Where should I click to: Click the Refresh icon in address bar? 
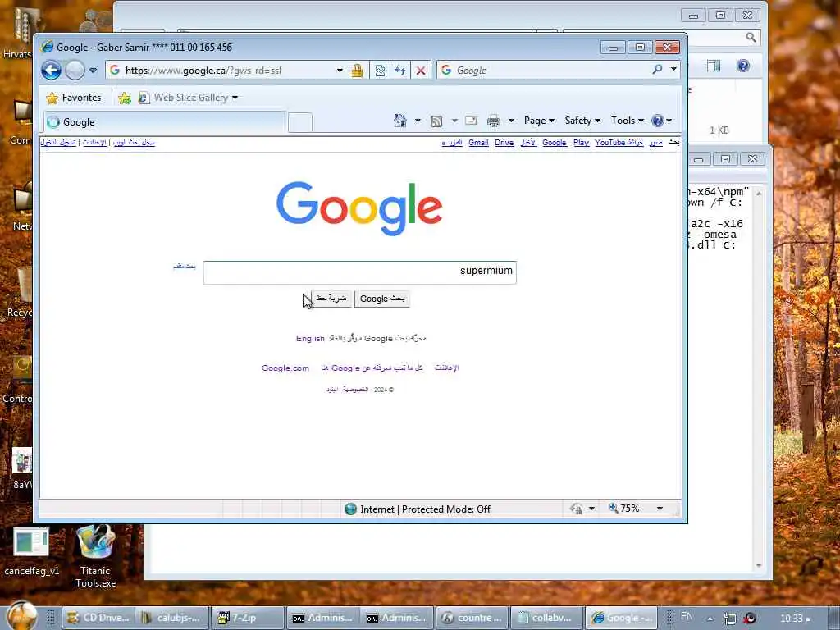[x=400, y=71]
